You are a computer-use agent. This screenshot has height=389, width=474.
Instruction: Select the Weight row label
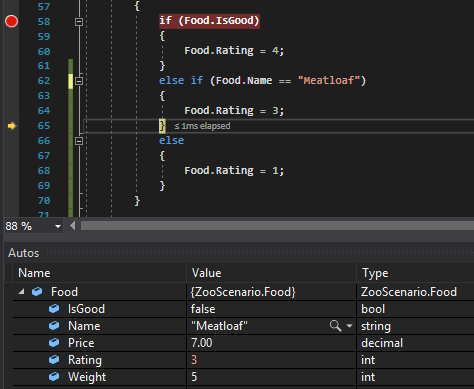coord(87,377)
